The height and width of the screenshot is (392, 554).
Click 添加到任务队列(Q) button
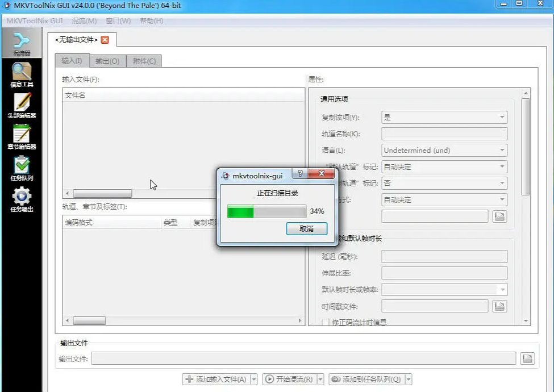366,380
